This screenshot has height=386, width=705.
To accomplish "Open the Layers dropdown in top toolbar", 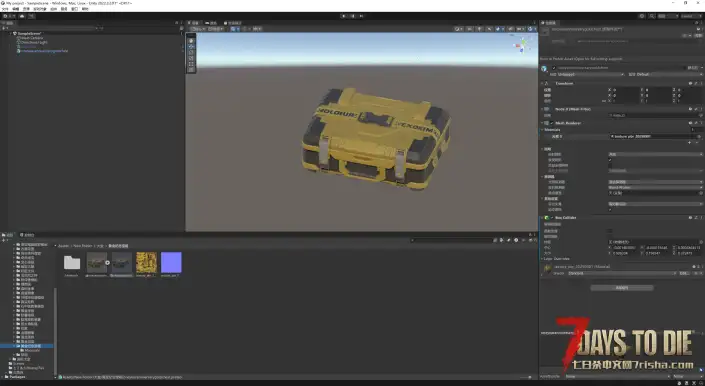I will pyautogui.click(x=668, y=16).
